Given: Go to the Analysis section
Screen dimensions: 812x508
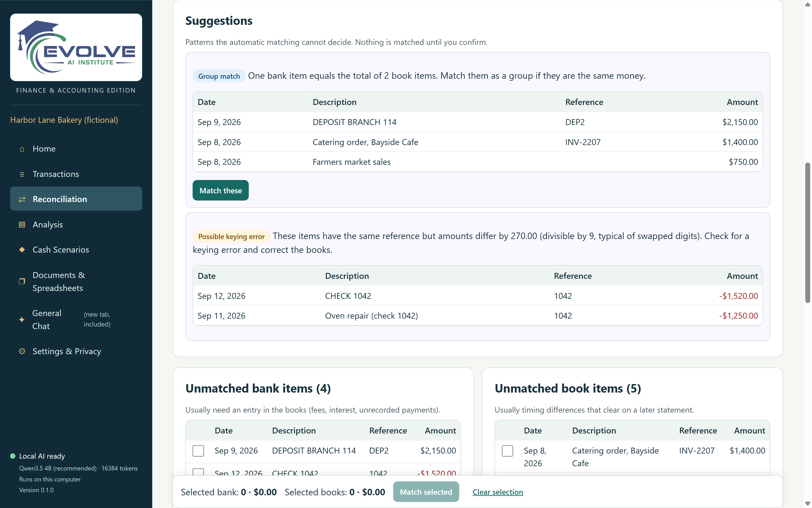Looking at the screenshot, I should 76,225.
